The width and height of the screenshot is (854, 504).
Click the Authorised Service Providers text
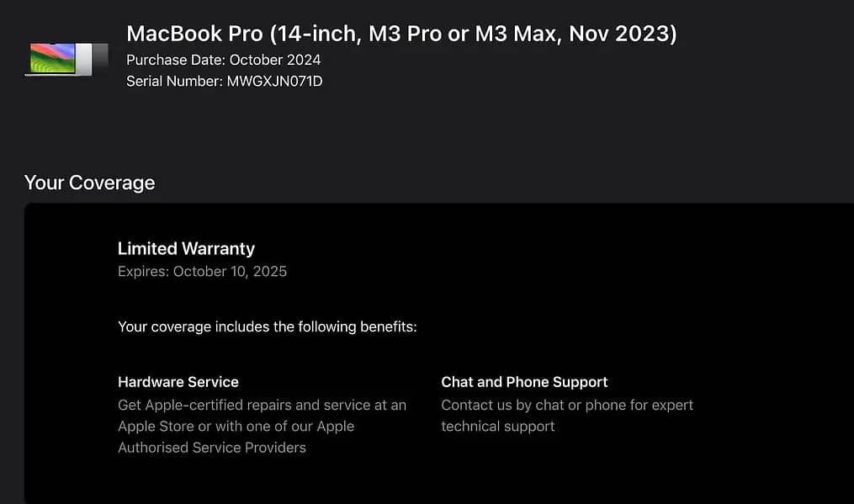(x=212, y=448)
